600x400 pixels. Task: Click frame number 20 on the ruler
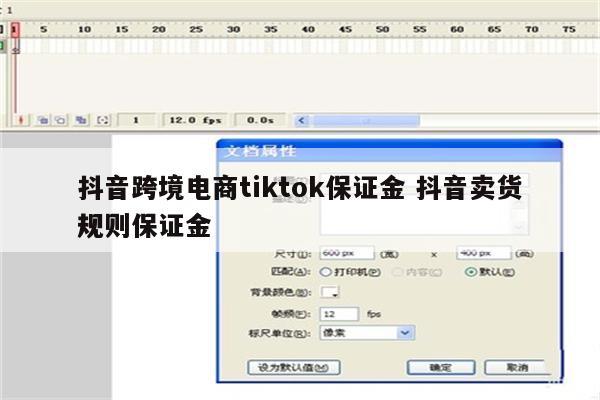(159, 29)
